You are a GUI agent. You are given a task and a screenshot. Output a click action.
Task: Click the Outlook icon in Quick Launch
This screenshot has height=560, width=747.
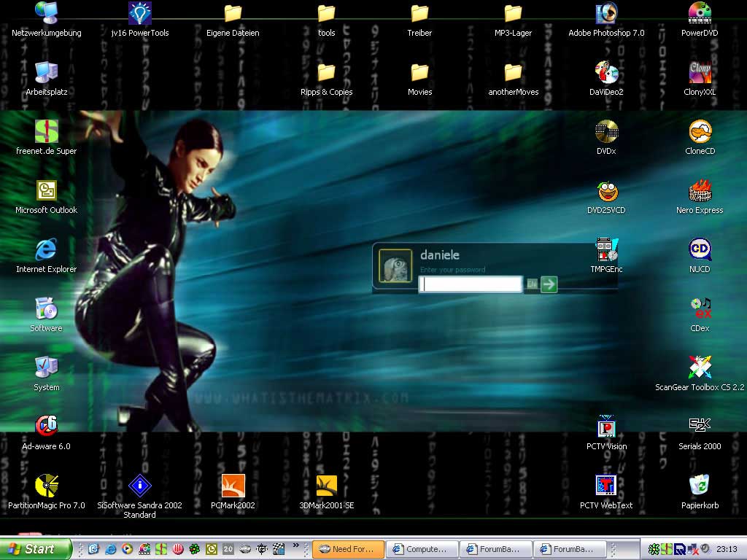click(212, 549)
